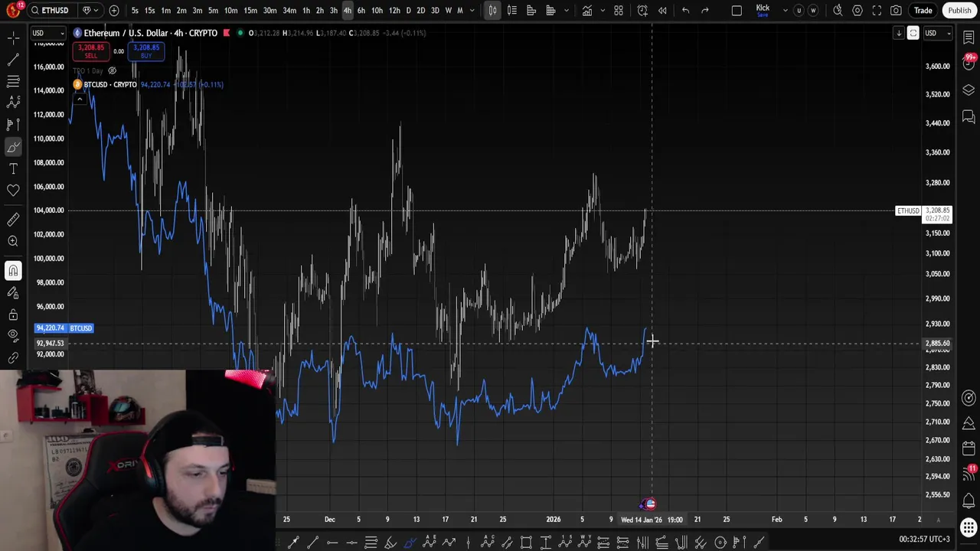Open the Ethereum / U.S. Dollar chart title

tap(150, 33)
